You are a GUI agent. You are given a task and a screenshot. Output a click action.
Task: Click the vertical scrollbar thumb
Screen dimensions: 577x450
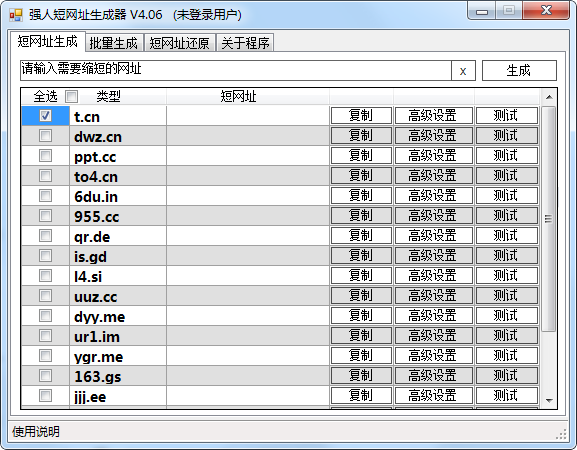click(549, 219)
